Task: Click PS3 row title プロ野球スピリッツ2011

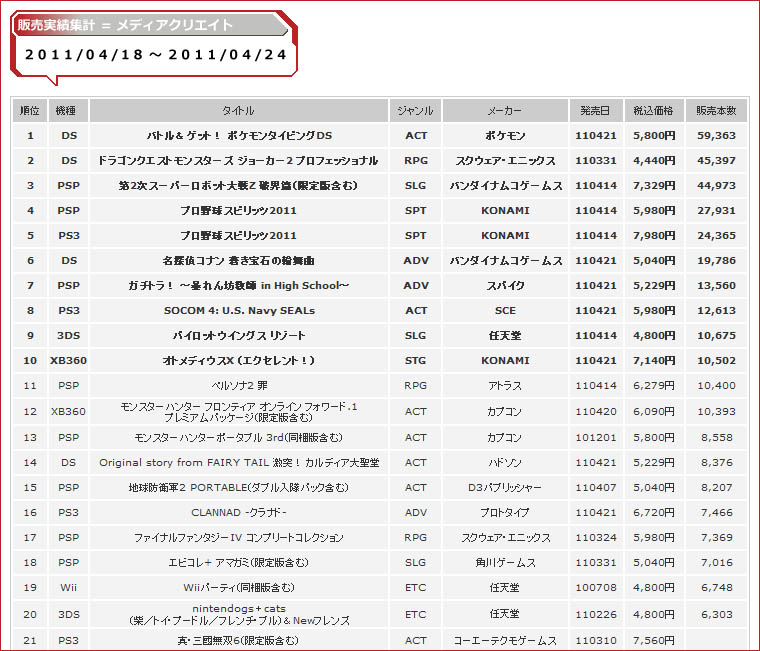Action: point(238,236)
